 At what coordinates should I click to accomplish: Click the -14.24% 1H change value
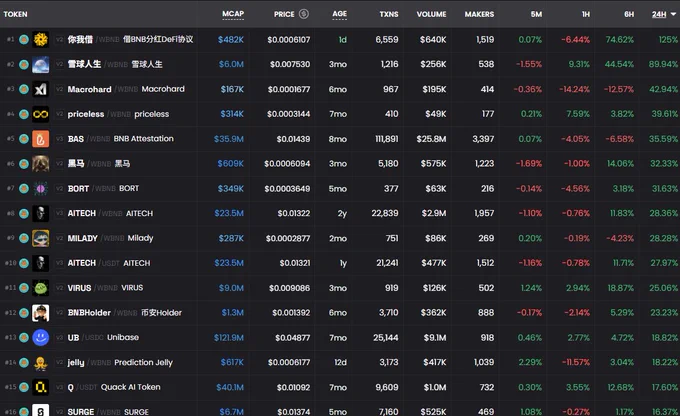pos(574,89)
